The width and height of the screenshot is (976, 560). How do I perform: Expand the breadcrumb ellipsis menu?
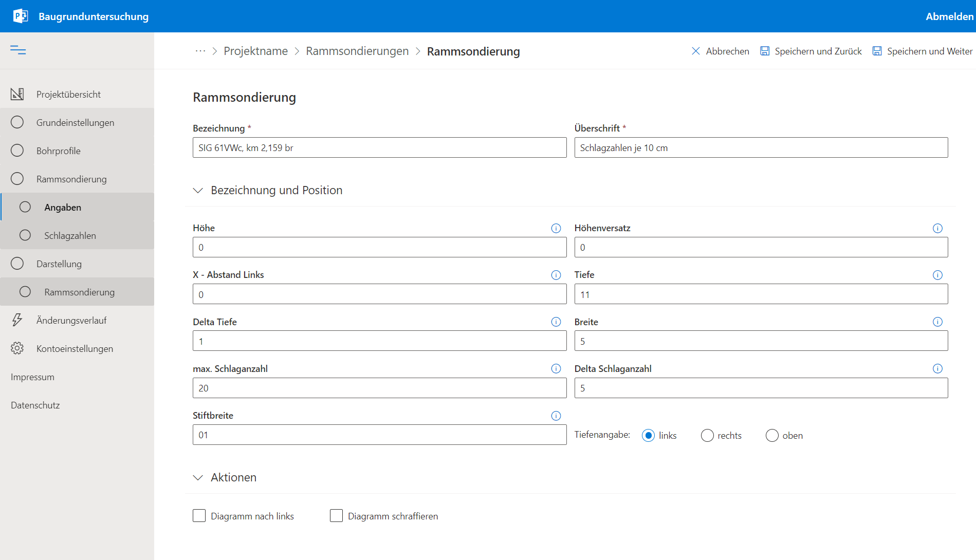click(200, 51)
